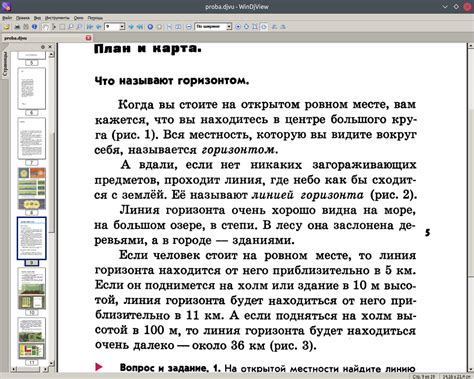Click the thumbnail panel vertical scrollbar handle
Viewport: 474px width, 379px height.
[52, 182]
